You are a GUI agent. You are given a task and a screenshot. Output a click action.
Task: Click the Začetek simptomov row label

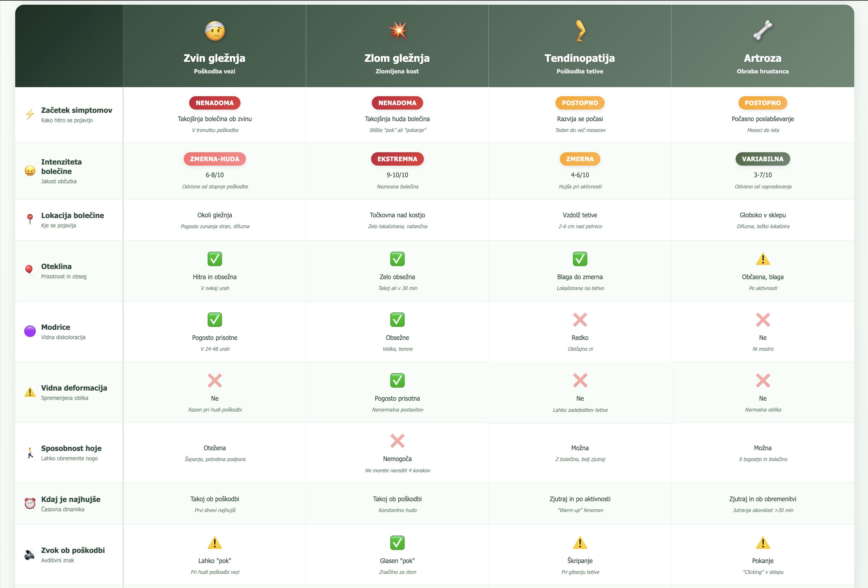77,110
